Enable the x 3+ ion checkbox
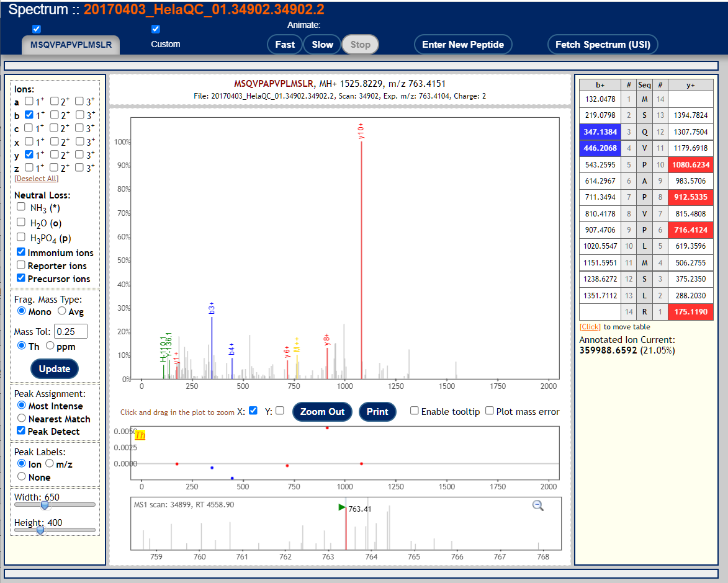Screen dimensions: 728x583 click(x=80, y=141)
